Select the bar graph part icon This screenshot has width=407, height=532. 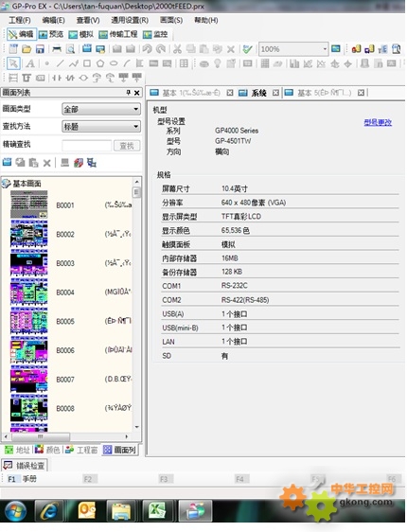click(294, 63)
